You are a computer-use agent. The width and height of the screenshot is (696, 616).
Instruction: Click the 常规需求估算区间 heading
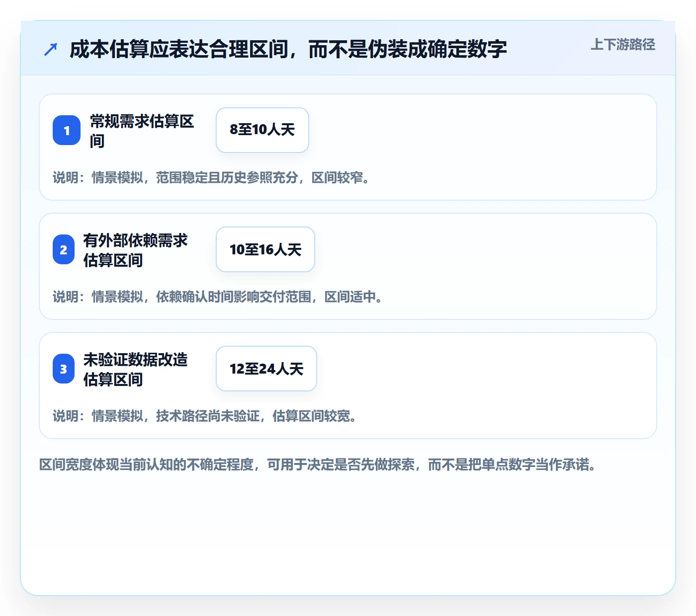(142, 131)
